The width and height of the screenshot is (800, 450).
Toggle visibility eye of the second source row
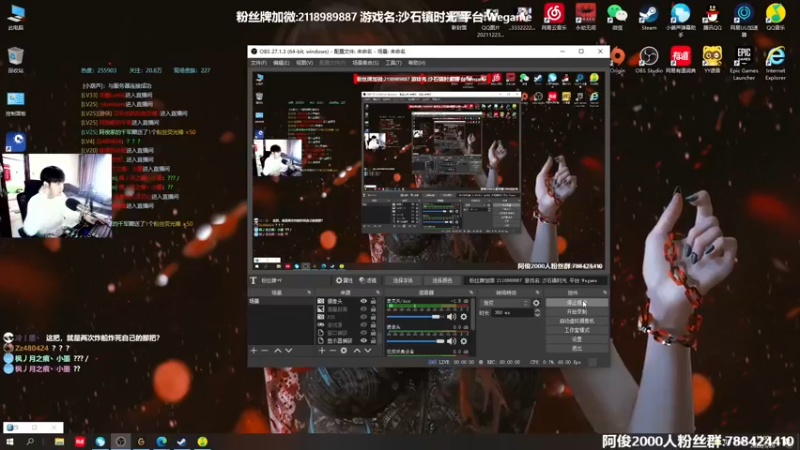click(x=363, y=309)
